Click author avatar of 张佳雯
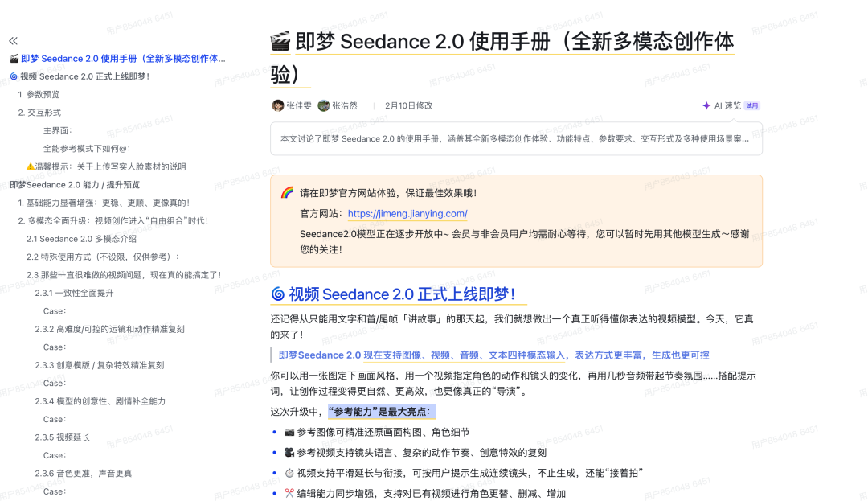The image size is (868, 501). (278, 105)
